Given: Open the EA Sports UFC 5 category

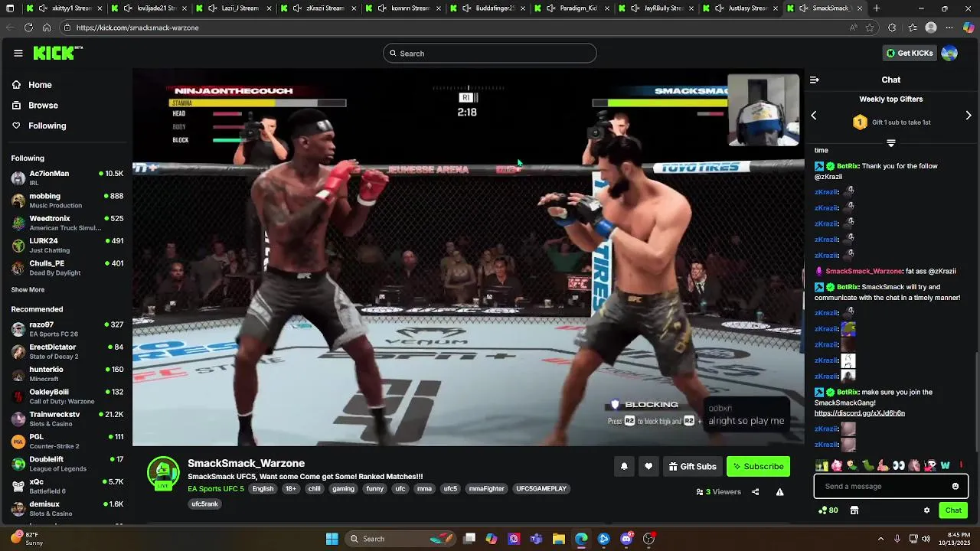Looking at the screenshot, I should [216, 489].
